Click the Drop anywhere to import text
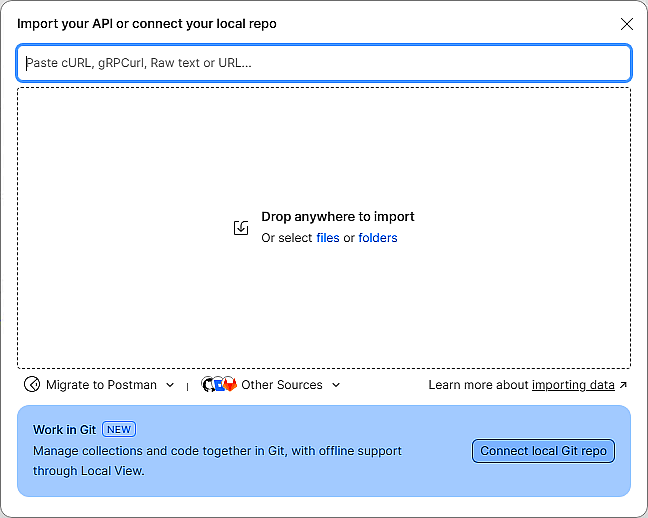This screenshot has height=518, width=648. [338, 217]
